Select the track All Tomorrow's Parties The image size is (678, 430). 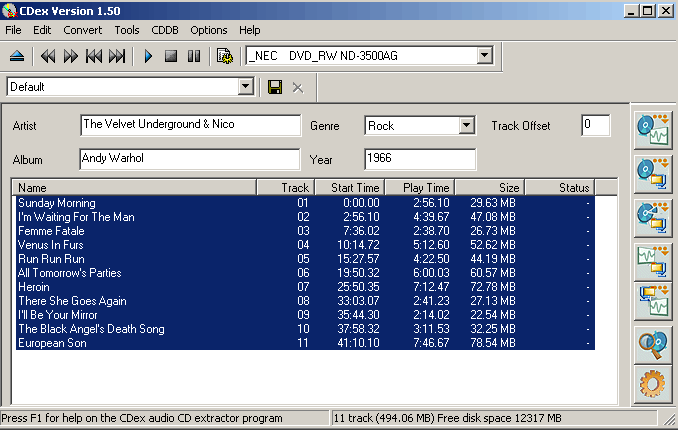click(x=305, y=273)
